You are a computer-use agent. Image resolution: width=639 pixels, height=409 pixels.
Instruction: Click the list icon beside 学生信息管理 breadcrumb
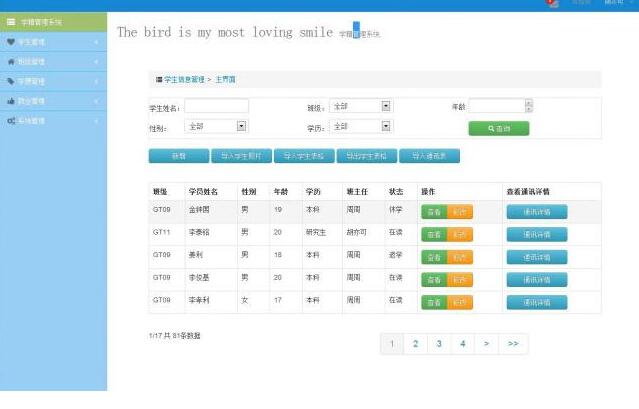point(158,79)
